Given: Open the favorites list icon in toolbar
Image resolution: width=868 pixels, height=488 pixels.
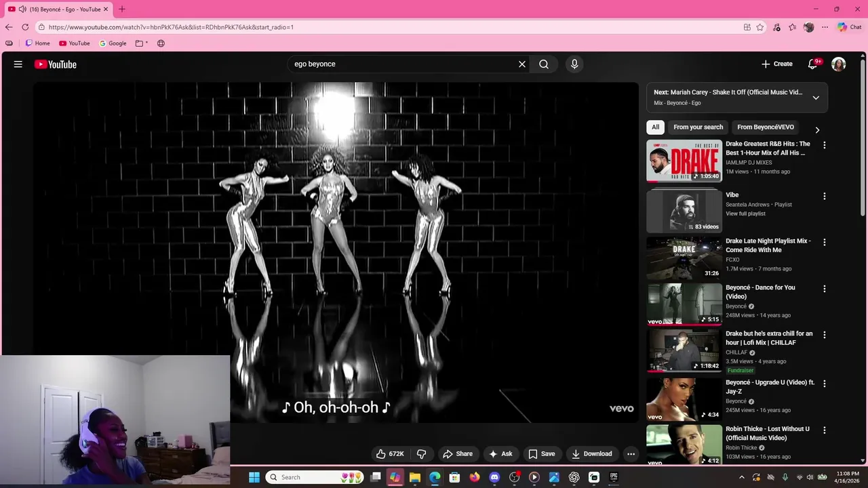Looking at the screenshot, I should click(x=792, y=27).
